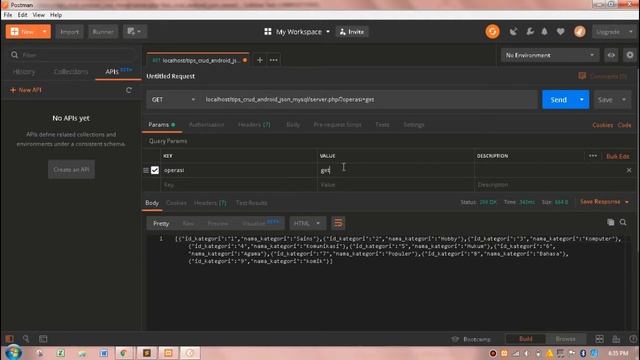The image size is (640, 360).
Task: Open the user avatar menu
Action: [x=580, y=32]
